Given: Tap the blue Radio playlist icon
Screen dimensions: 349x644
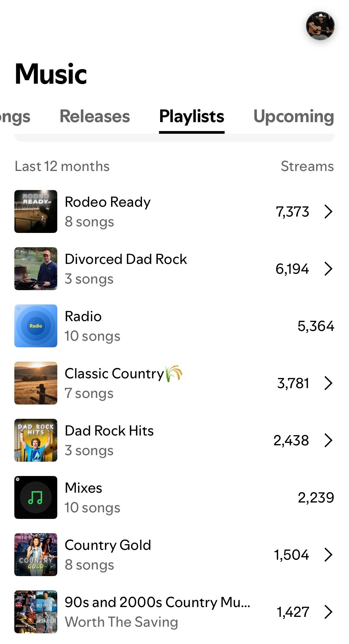Looking at the screenshot, I should [x=36, y=326].
